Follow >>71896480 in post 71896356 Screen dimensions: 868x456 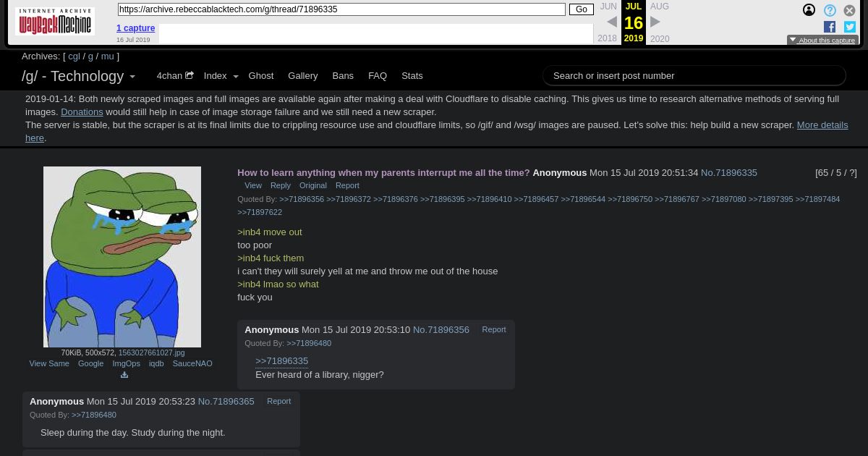tap(309, 343)
